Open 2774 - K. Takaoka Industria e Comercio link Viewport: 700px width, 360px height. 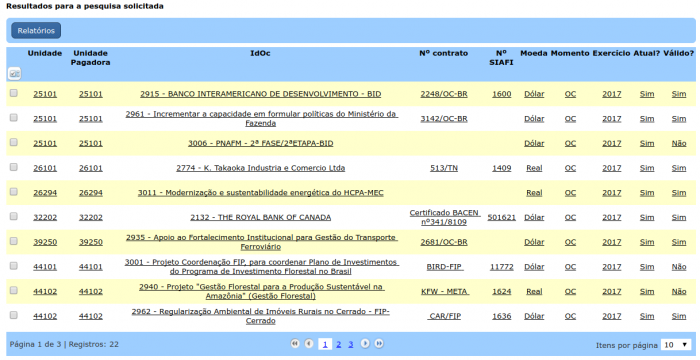261,168
